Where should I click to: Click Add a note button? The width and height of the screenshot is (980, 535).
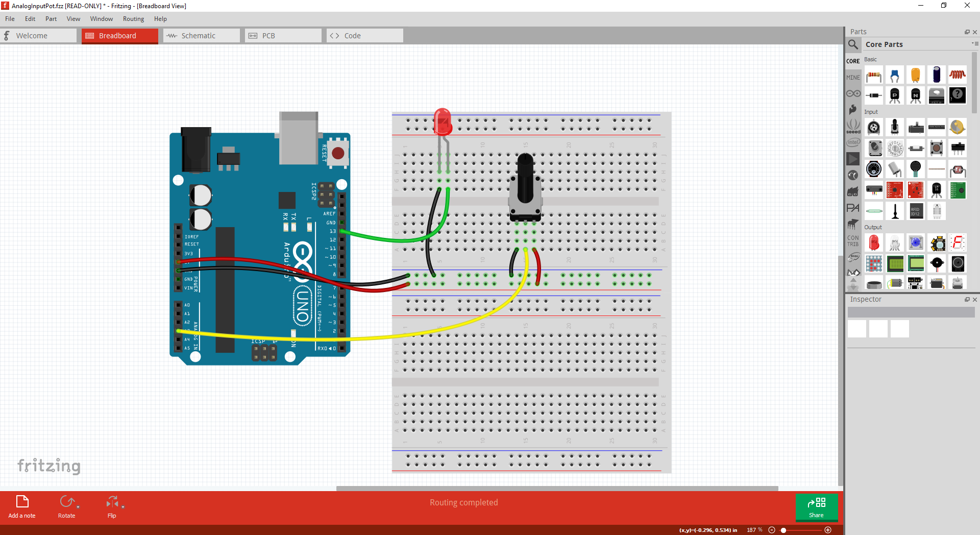[x=22, y=507]
